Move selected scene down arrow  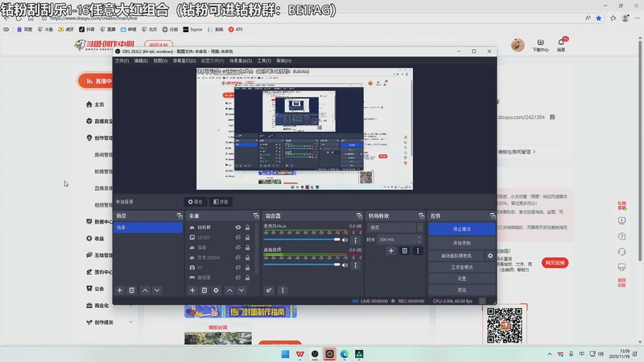click(x=157, y=290)
